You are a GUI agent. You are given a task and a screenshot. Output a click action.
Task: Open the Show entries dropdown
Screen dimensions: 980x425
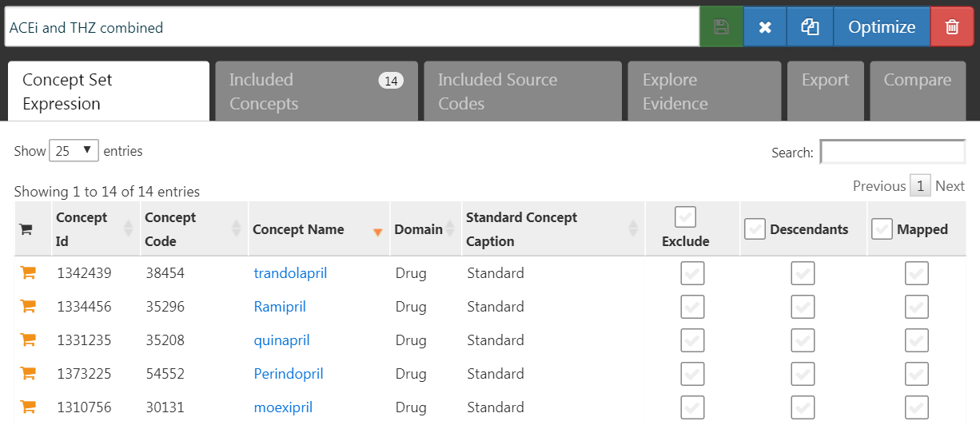[74, 150]
